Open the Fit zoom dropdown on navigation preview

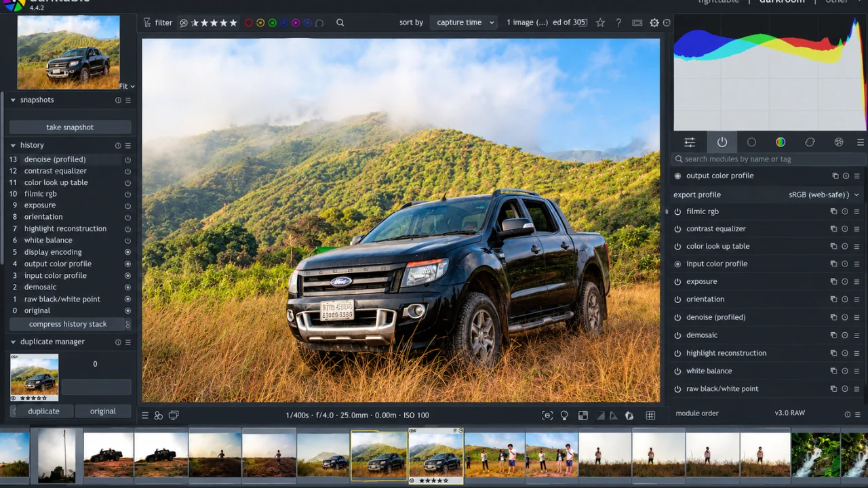tap(127, 86)
